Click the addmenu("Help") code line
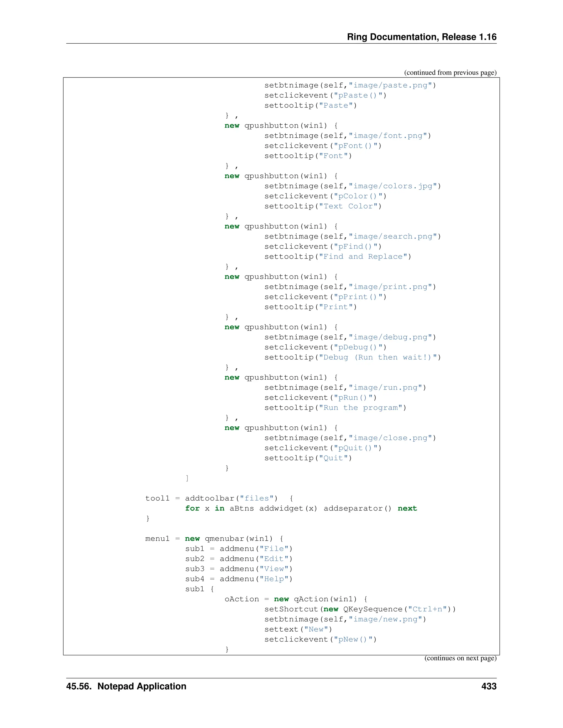 coord(238,579)
